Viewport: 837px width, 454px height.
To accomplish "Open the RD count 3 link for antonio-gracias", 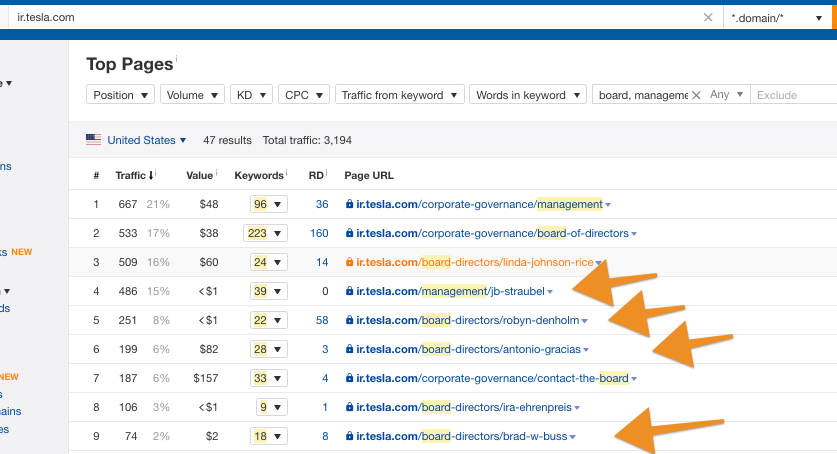I will [x=325, y=349].
